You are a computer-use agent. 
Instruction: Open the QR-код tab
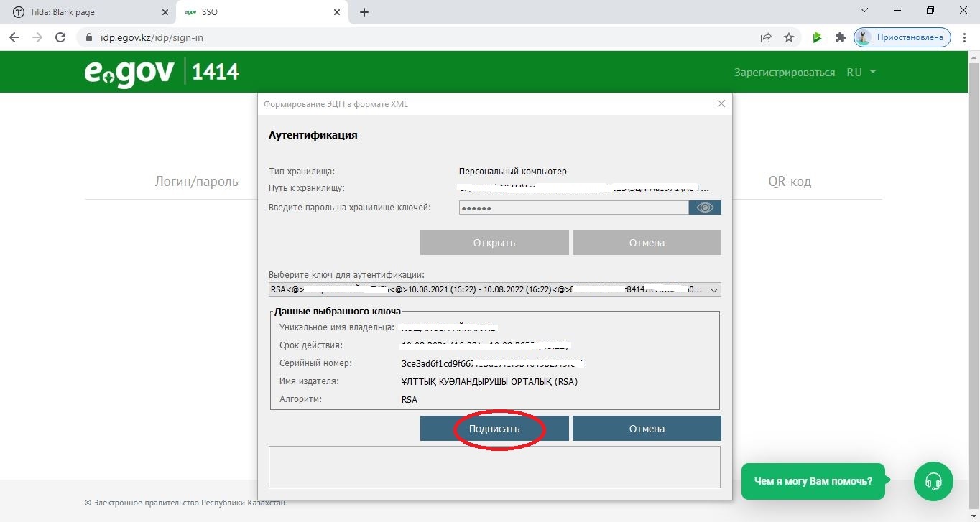pyautogui.click(x=790, y=182)
